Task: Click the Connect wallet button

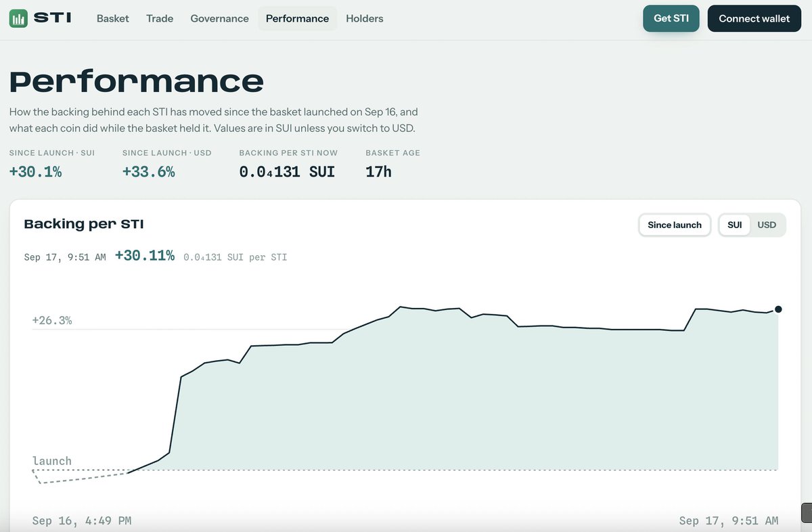Action: pos(754,18)
